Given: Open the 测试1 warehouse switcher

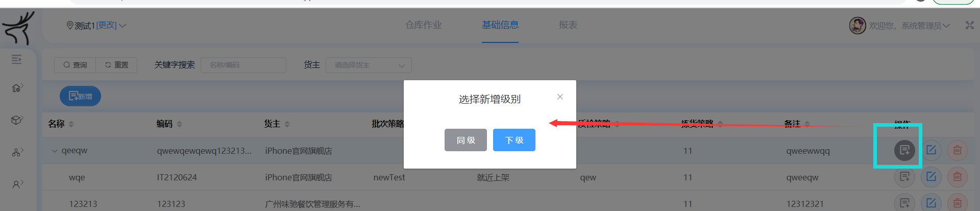Looking at the screenshot, I should coord(96,25).
